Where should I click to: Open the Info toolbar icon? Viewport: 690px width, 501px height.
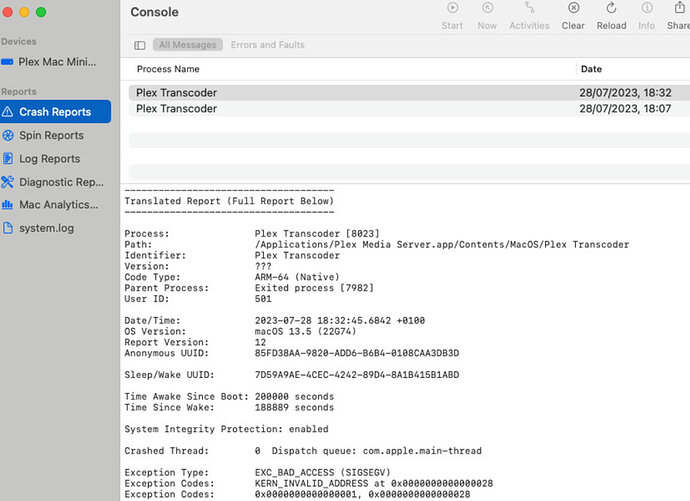[x=646, y=8]
